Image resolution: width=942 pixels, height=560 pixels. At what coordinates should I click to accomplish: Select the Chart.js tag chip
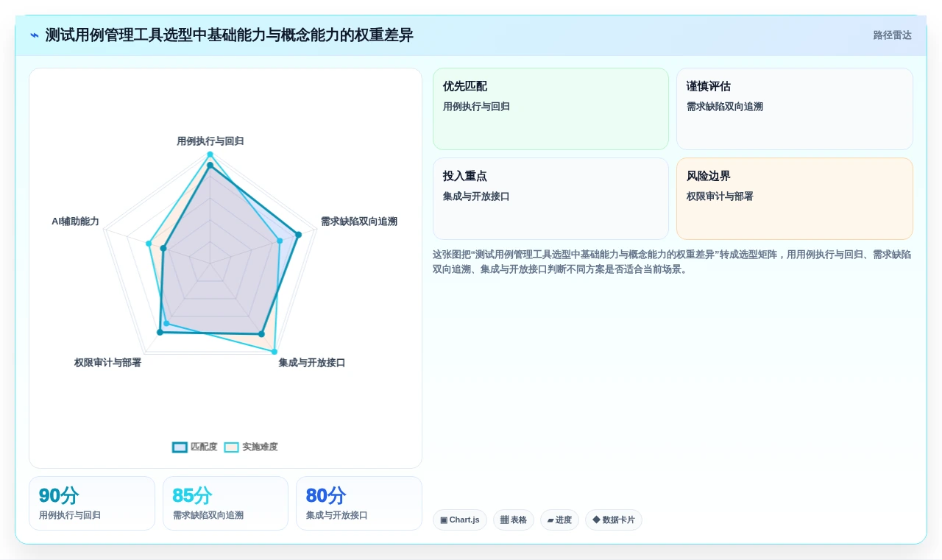click(460, 520)
